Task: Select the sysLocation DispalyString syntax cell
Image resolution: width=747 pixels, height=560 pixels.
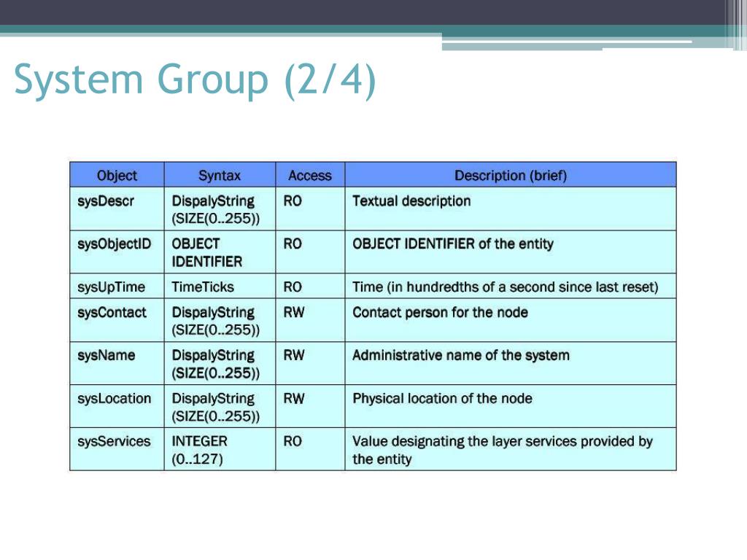Action: click(x=220, y=406)
